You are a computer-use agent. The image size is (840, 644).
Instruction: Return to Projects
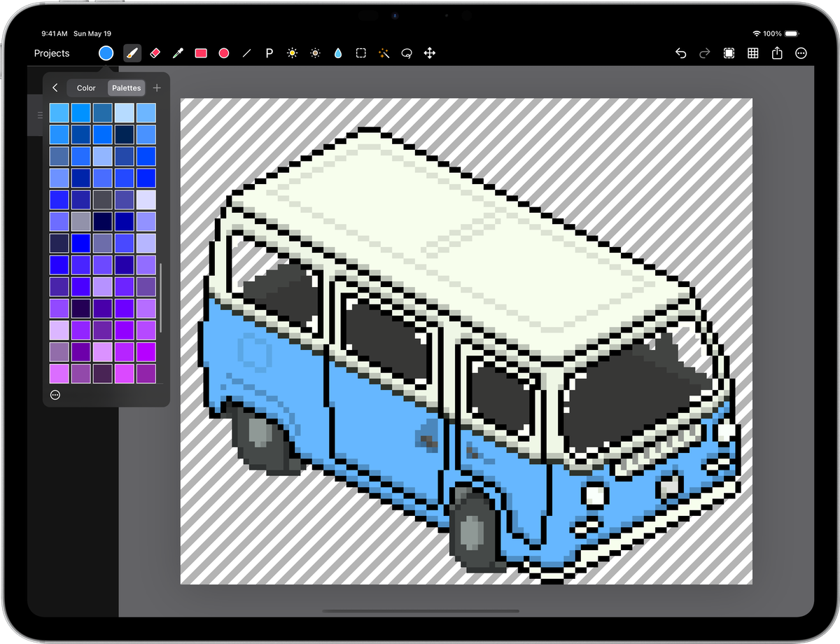point(52,53)
